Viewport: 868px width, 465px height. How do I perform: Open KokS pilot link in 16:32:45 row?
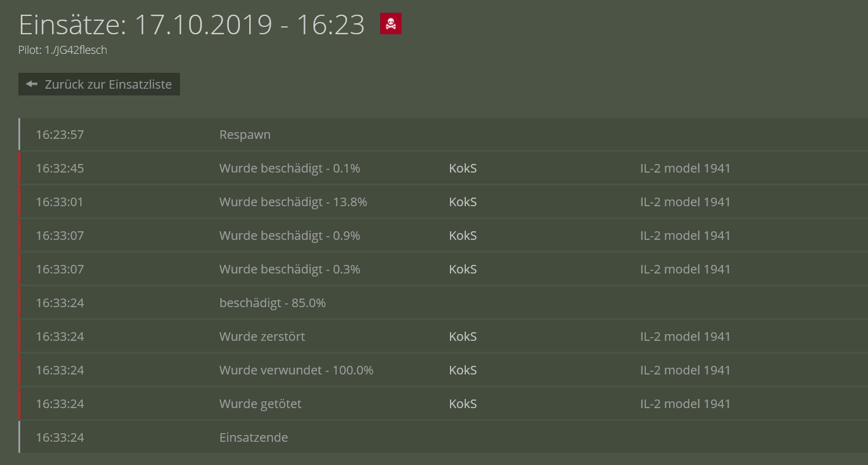click(463, 168)
